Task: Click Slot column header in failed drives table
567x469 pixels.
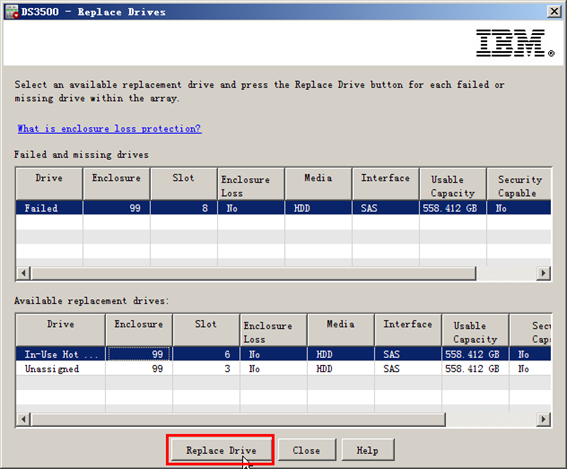Action: click(x=184, y=184)
